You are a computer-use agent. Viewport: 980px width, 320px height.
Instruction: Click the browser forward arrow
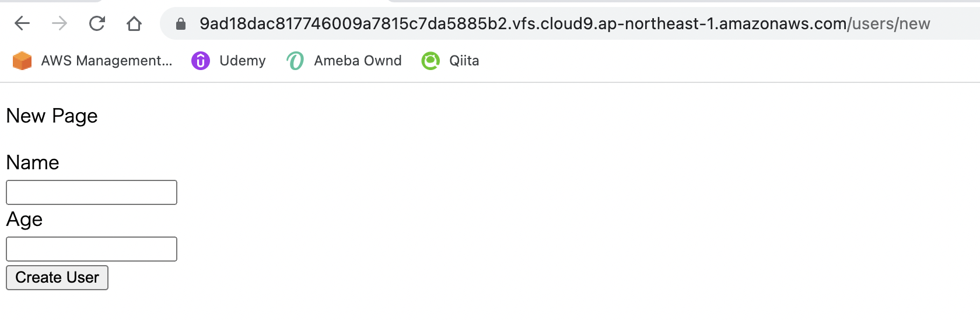pos(60,23)
